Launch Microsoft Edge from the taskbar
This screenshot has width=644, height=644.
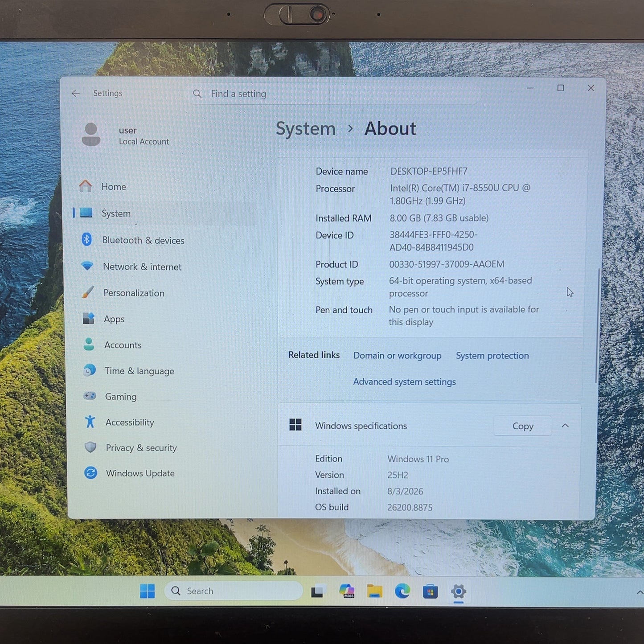(x=402, y=591)
